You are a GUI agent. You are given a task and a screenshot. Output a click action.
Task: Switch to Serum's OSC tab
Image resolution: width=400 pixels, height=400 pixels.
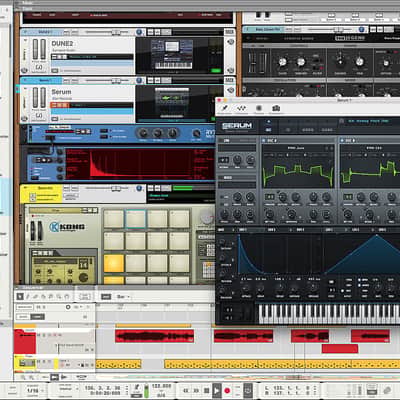[268, 130]
